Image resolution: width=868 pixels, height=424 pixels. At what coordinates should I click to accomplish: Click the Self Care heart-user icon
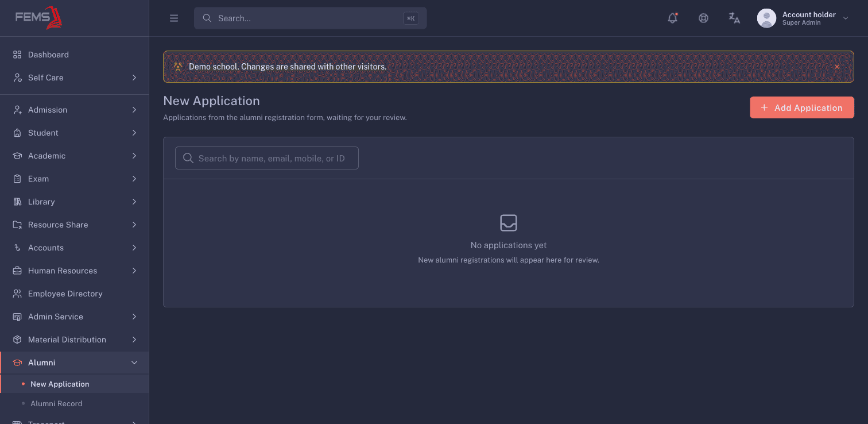coord(17,78)
